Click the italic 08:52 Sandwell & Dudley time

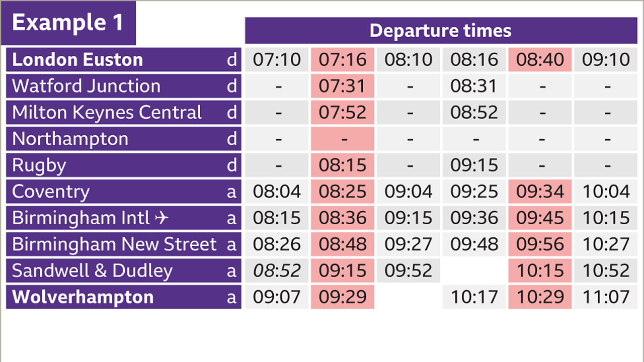[277, 270]
